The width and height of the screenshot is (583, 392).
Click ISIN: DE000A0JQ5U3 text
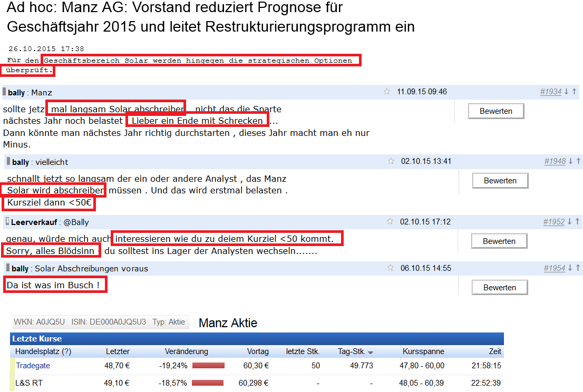pos(109,322)
